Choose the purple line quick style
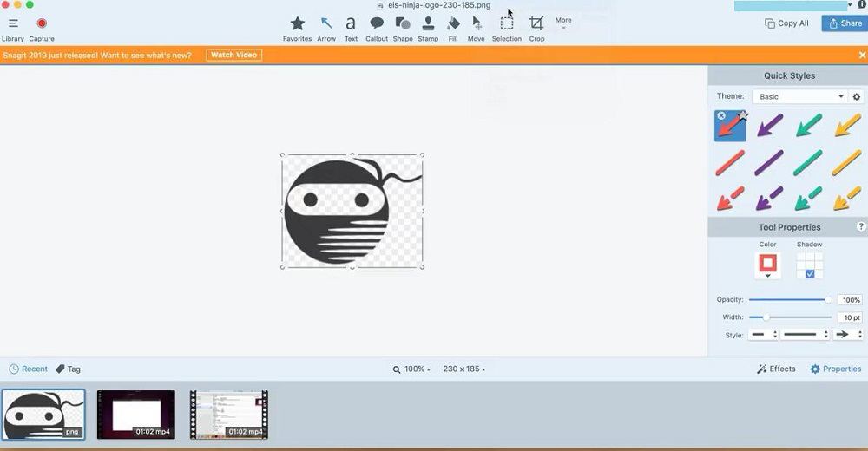 coord(769,163)
